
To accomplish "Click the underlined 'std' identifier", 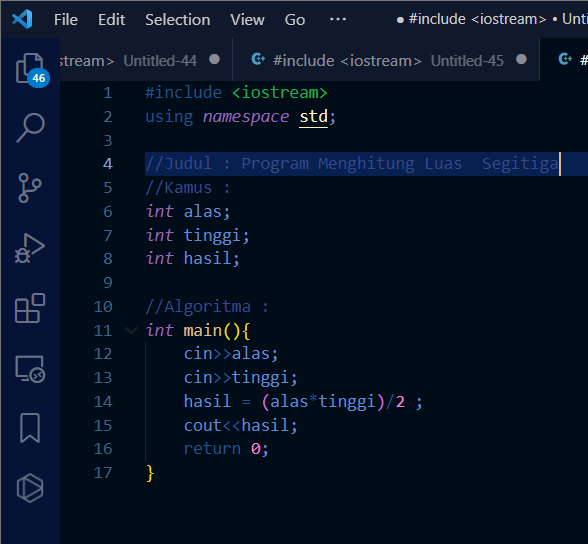I will (x=314, y=117).
